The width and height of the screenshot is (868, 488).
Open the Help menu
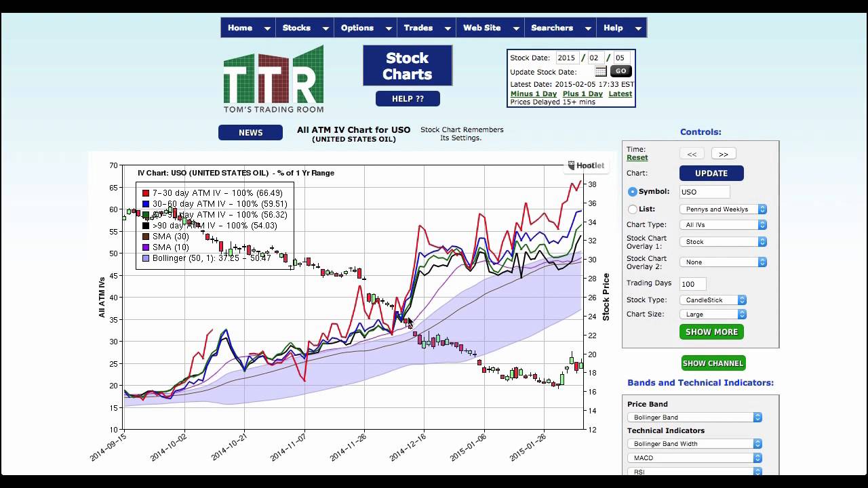point(613,28)
